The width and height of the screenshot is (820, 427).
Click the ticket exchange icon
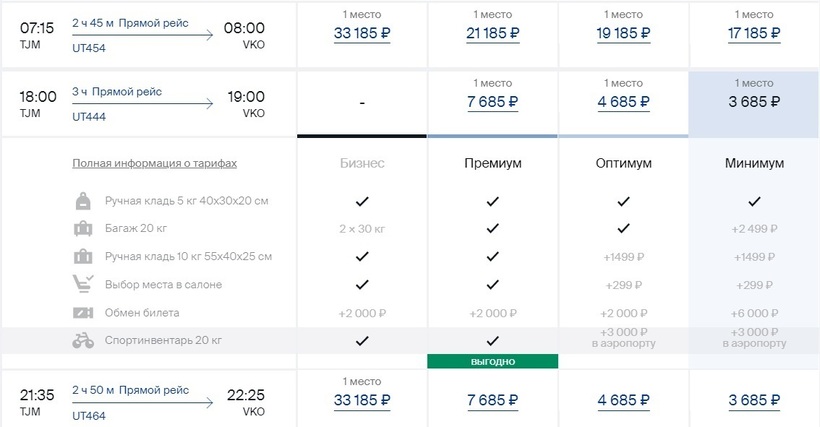point(83,313)
